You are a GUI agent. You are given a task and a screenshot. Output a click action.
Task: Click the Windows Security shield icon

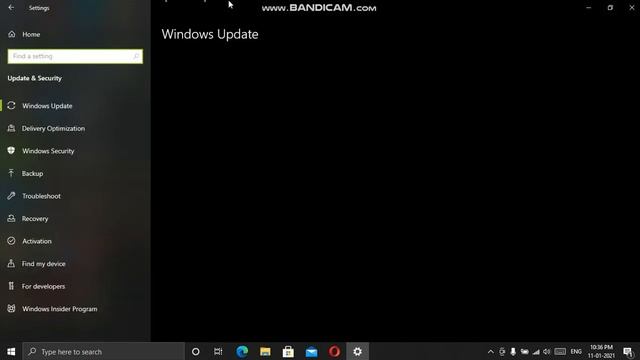pos(11,151)
